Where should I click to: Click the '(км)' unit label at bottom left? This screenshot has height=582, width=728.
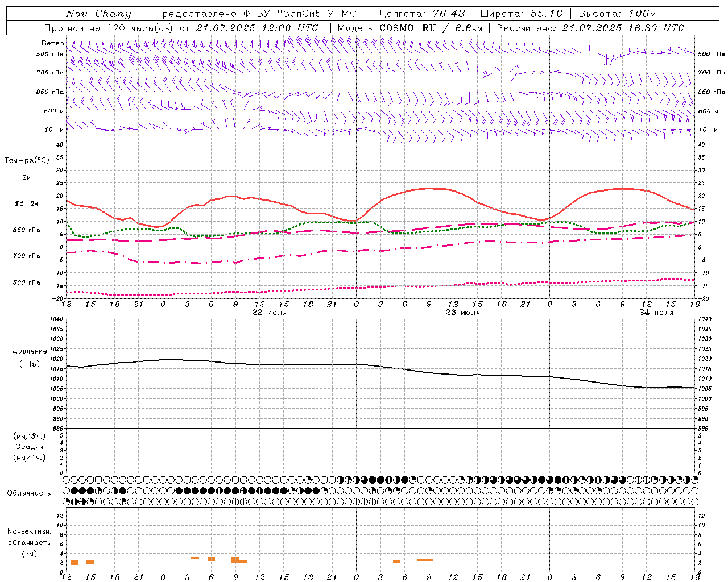click(29, 554)
